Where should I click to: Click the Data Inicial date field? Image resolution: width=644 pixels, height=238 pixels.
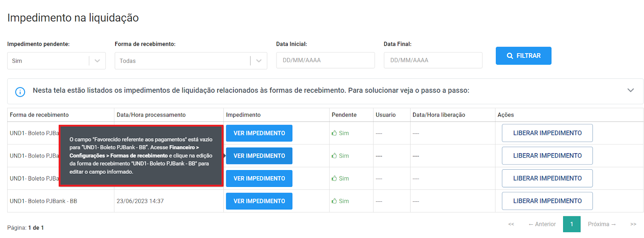[x=325, y=60]
